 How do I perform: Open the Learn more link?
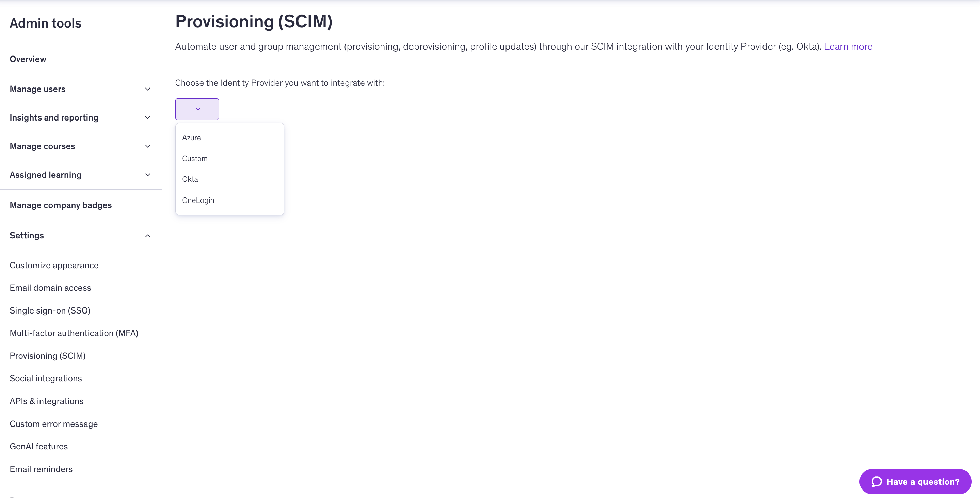[x=848, y=46]
